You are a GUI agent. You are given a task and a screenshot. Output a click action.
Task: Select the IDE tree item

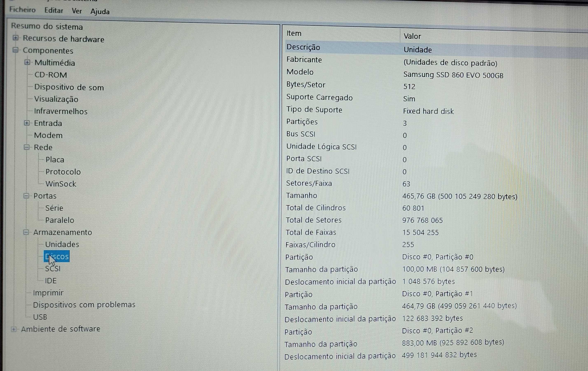(x=51, y=280)
